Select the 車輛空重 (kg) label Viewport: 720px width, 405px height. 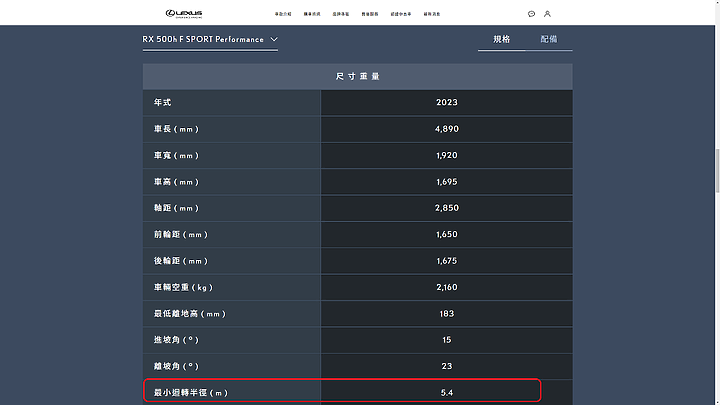tap(183, 287)
